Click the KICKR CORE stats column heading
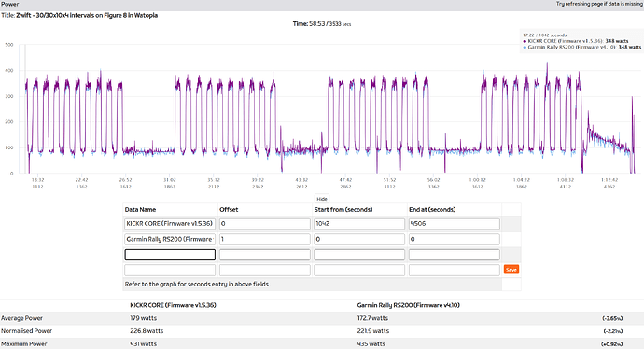The width and height of the screenshot is (644, 349). (173, 305)
